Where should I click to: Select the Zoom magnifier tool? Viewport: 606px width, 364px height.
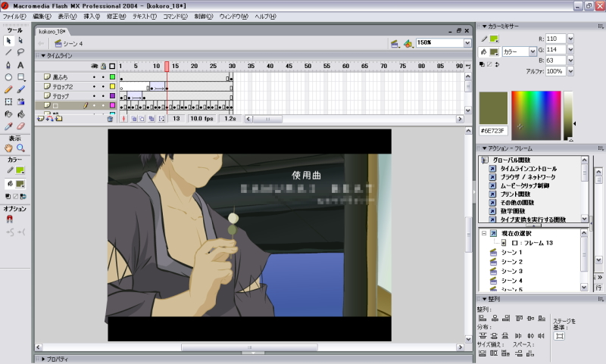[x=21, y=148]
